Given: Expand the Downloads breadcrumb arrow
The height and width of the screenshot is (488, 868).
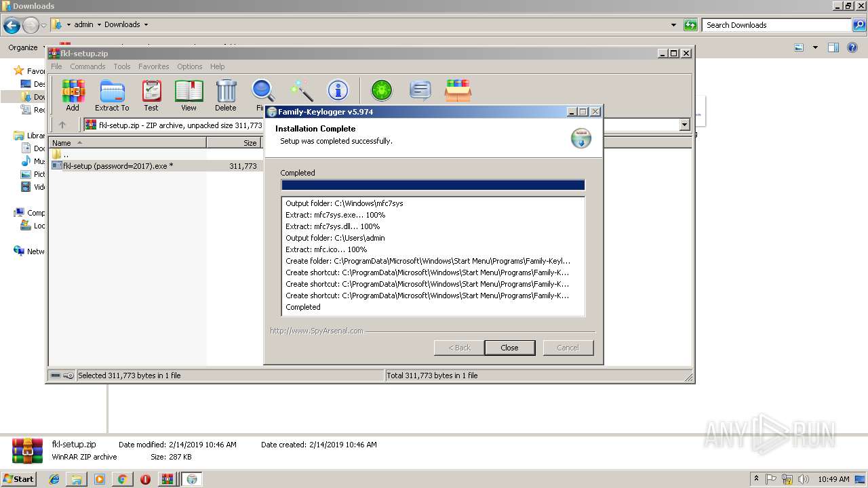Looking at the screenshot, I should coord(146,25).
